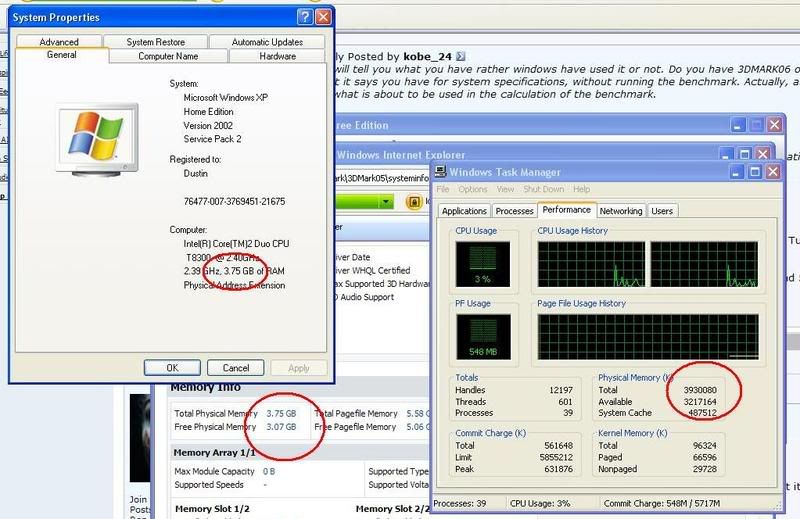This screenshot has height=519, width=800.
Task: Click the arrow icon next to kobe_24
Action: pyautogui.click(x=461, y=56)
